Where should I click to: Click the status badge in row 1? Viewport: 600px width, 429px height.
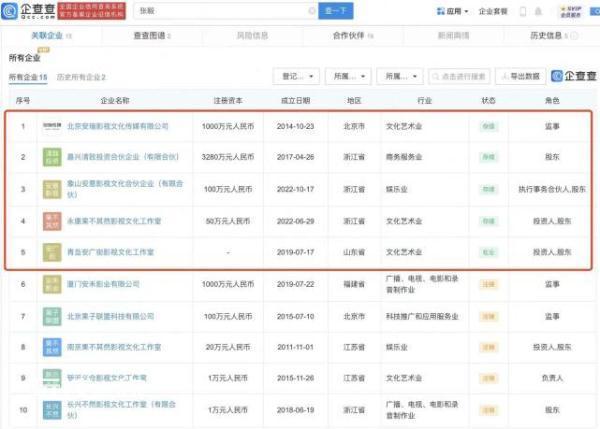point(489,126)
